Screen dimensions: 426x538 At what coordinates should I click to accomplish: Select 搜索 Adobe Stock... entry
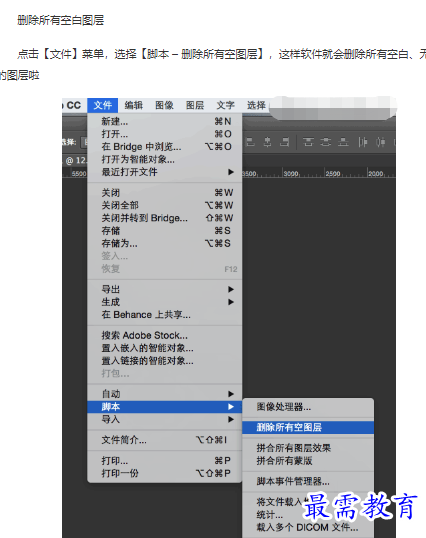(x=165, y=336)
